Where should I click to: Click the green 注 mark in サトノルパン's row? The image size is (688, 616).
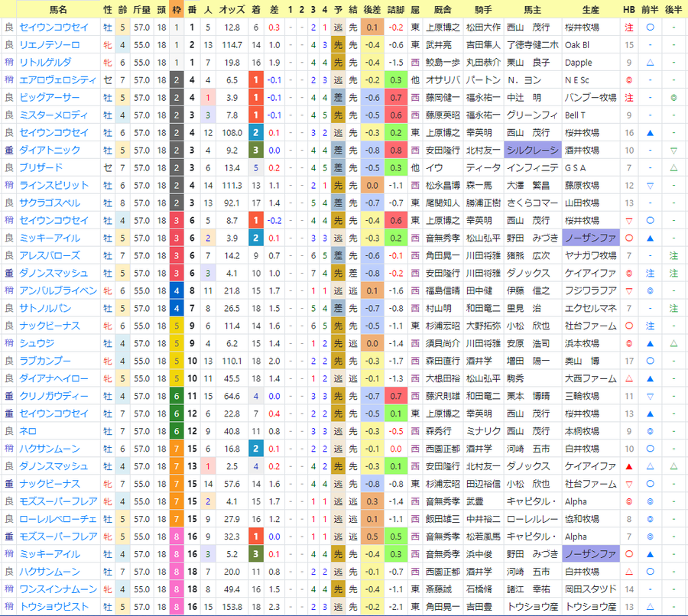673,309
